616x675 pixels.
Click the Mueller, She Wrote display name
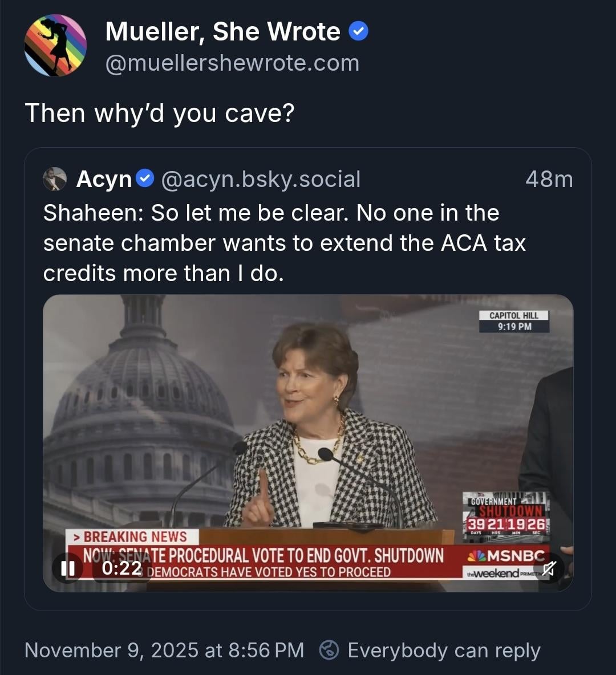tap(222, 32)
